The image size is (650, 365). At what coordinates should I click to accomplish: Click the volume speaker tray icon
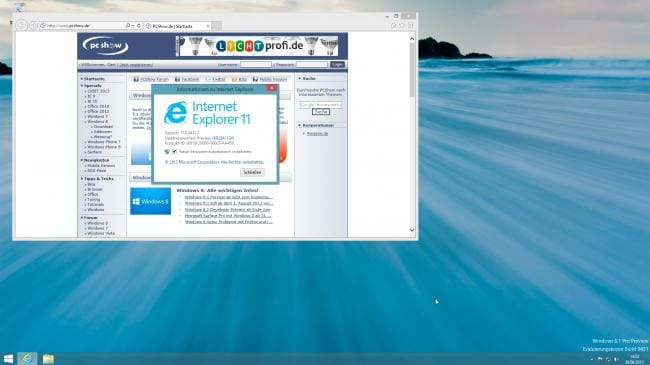pyautogui.click(x=616, y=359)
